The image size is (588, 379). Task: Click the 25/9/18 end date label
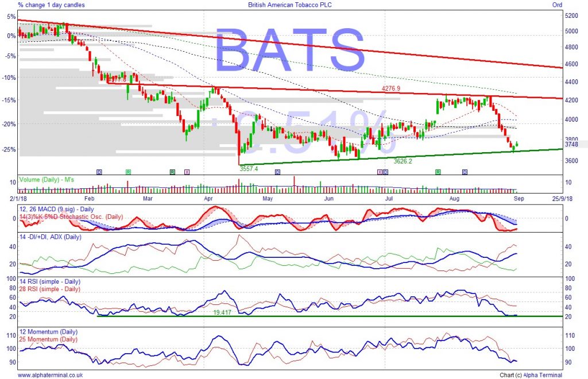click(562, 198)
